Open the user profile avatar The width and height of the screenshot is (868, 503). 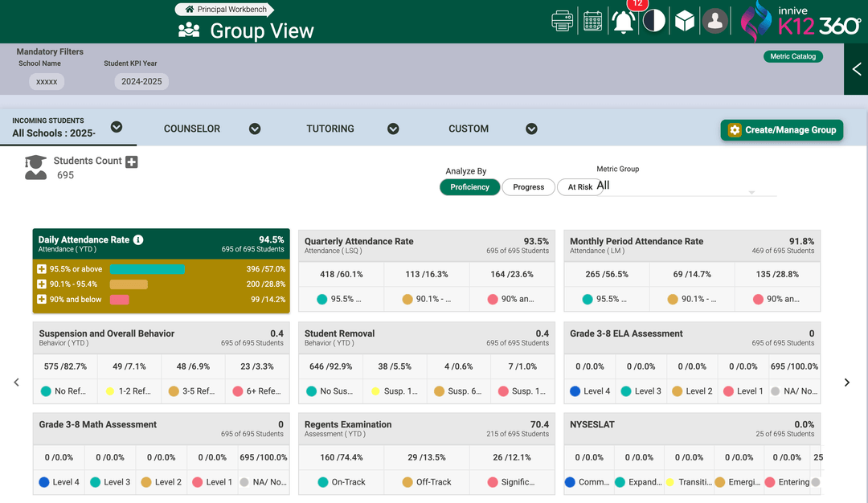coord(714,21)
